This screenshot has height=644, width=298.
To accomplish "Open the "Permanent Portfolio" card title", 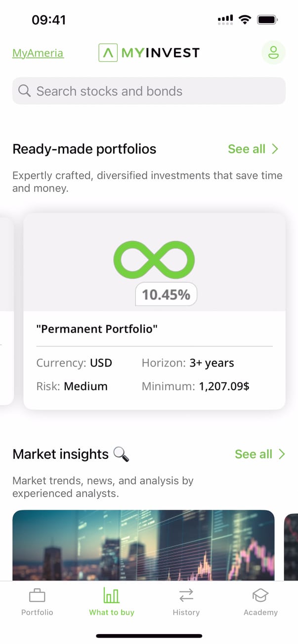I will pyautogui.click(x=97, y=329).
